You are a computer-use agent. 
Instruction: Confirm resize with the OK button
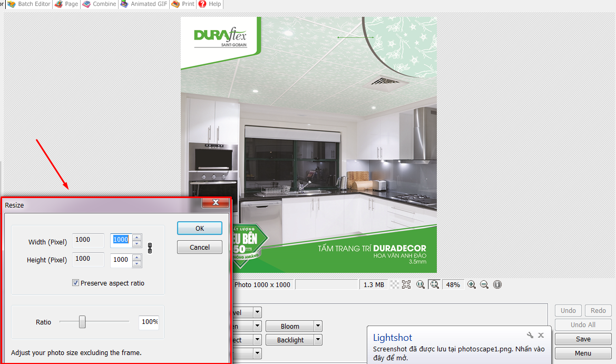[199, 228]
